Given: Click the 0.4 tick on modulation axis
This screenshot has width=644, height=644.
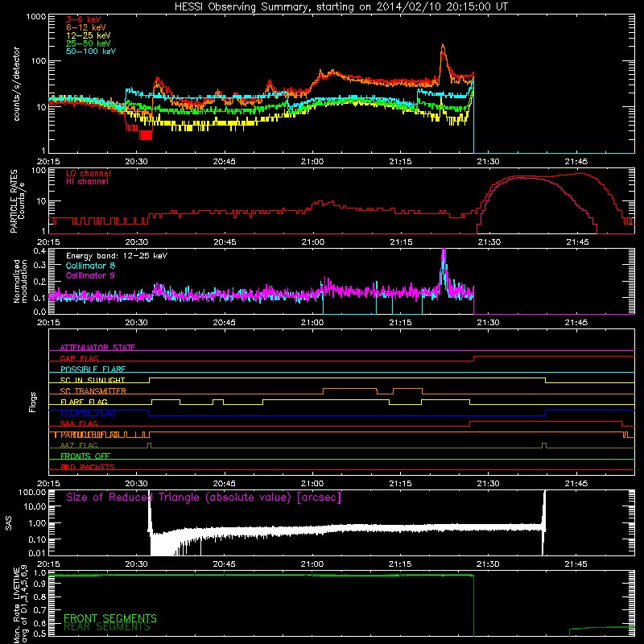Looking at the screenshot, I should (x=39, y=251).
